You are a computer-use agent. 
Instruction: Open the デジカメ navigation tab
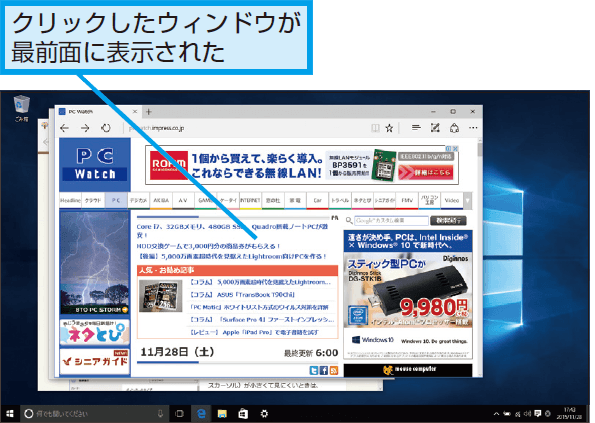pyautogui.click(x=138, y=200)
